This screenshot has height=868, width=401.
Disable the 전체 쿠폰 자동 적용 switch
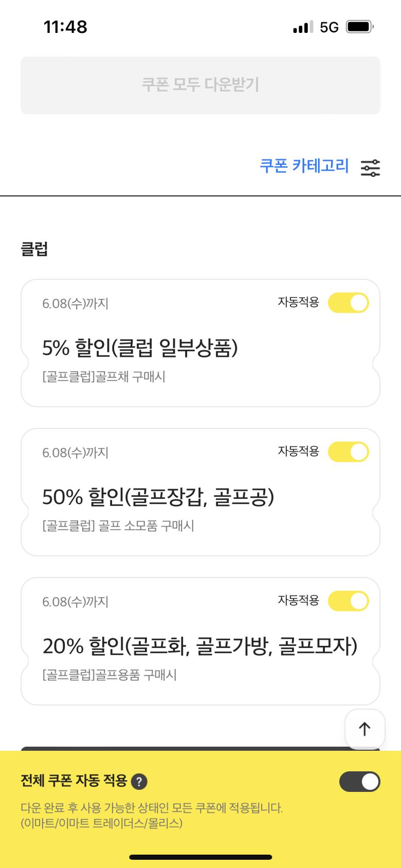[359, 782]
